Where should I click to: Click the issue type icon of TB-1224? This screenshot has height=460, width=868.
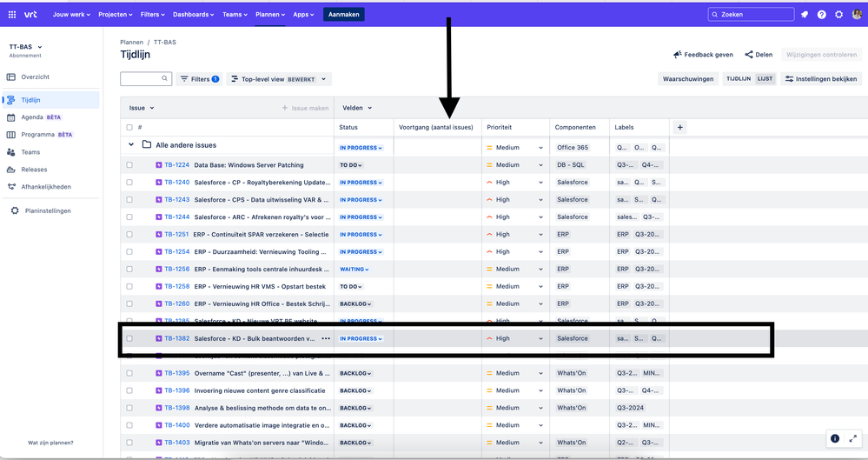tap(159, 165)
